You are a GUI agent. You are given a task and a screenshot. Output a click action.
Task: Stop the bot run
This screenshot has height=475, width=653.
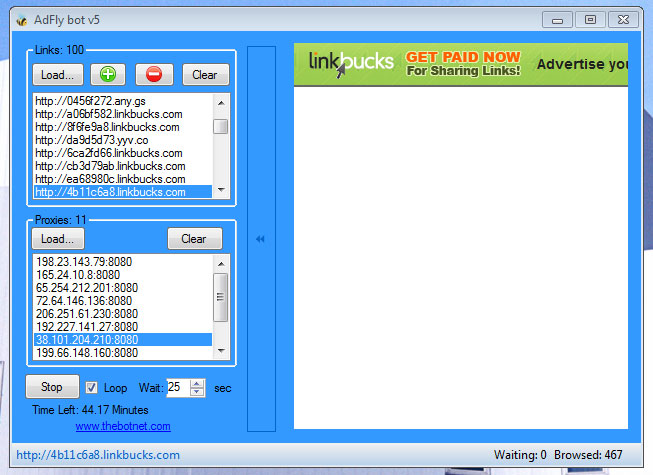click(52, 387)
